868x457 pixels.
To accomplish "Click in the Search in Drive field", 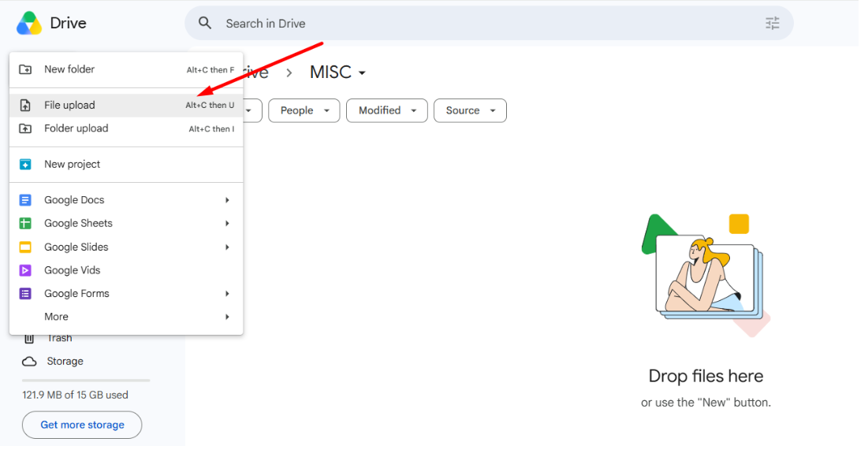I will point(489,23).
